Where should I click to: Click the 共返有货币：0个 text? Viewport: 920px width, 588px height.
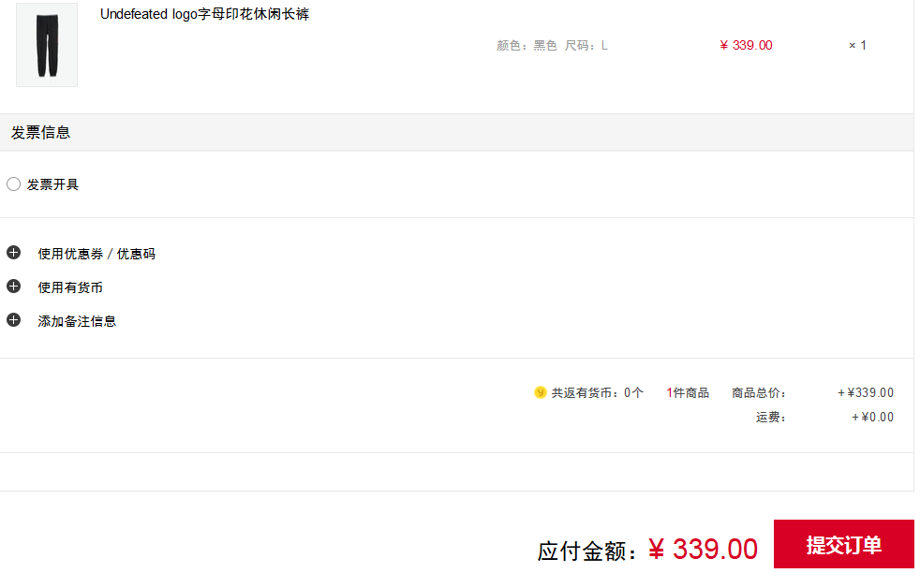tap(598, 393)
